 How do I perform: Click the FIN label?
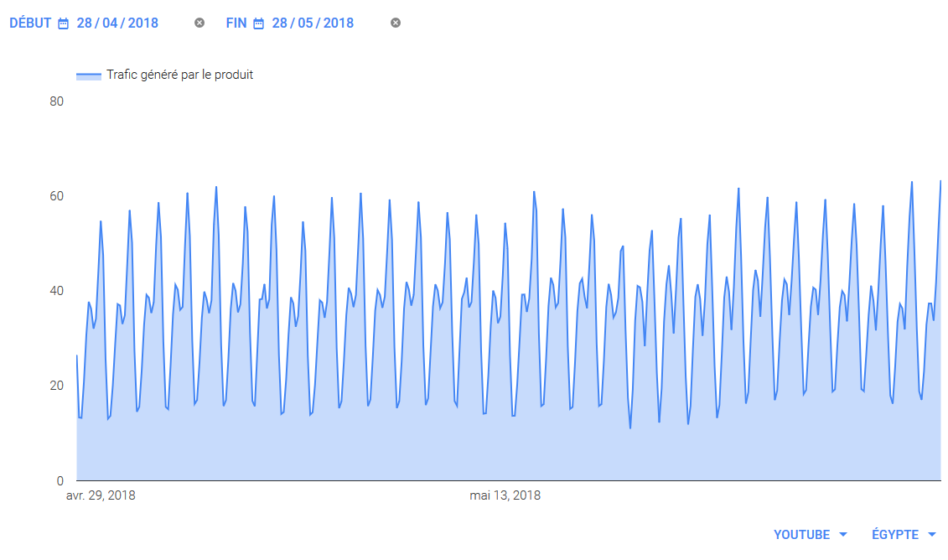(x=236, y=23)
